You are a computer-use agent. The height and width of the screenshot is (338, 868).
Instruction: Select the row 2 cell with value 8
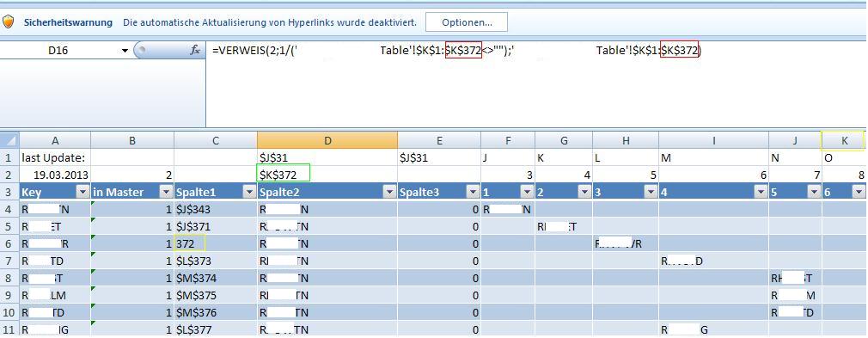tap(845, 175)
